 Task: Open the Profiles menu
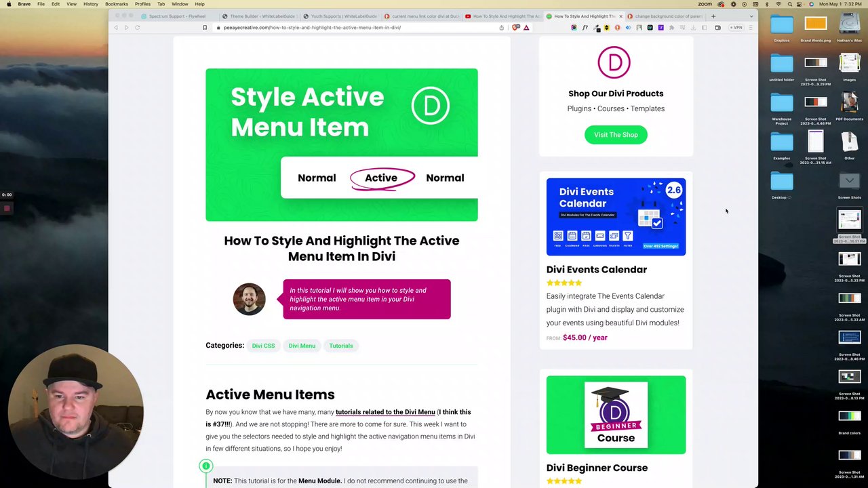(x=142, y=4)
